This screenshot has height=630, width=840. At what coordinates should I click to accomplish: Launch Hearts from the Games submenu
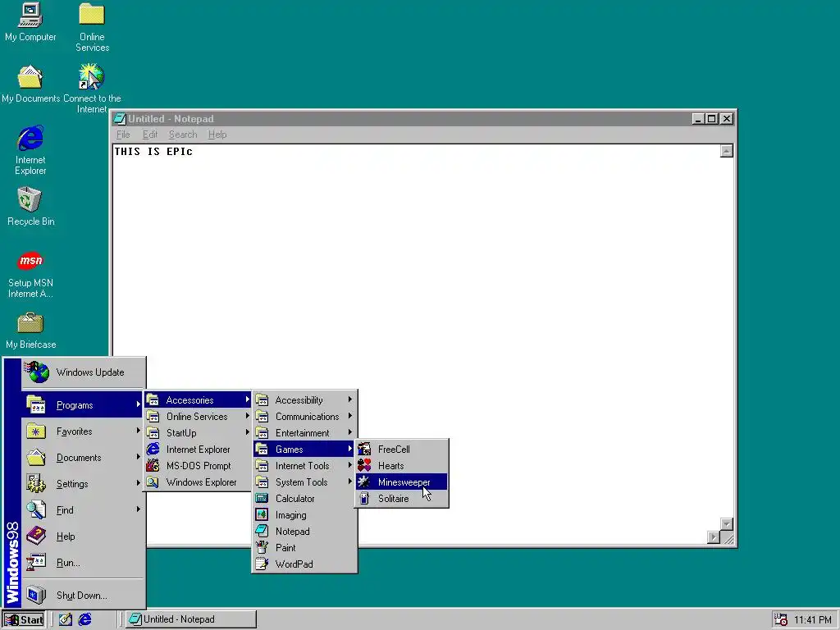click(402, 466)
